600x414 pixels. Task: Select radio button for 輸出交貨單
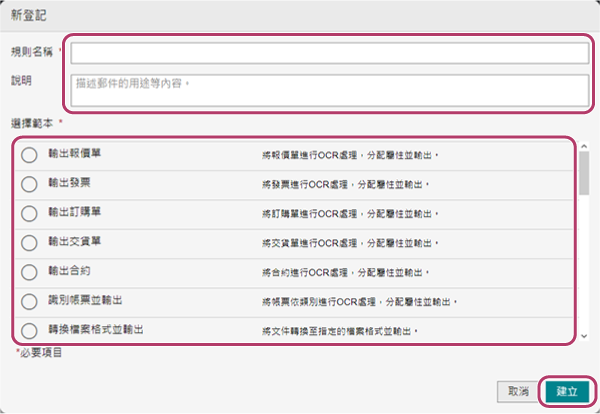pos(29,242)
